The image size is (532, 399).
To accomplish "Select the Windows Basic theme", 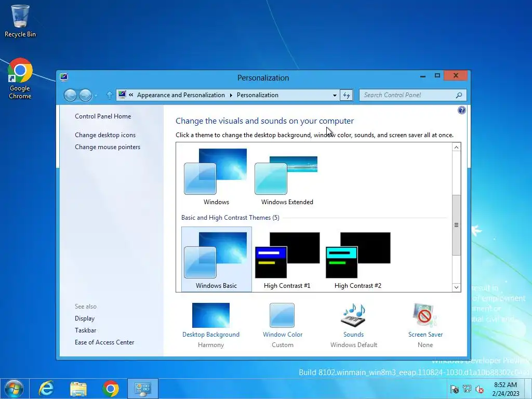I will (217, 260).
